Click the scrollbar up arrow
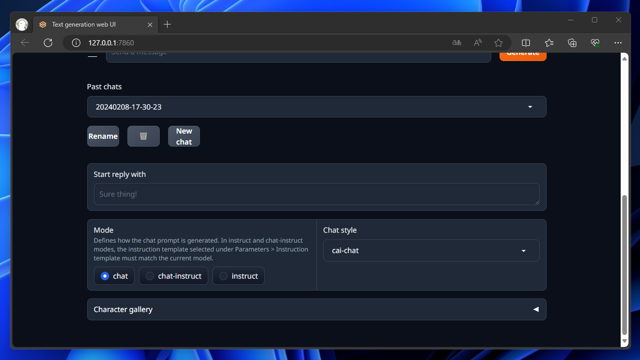640x360 pixels. coord(624,58)
